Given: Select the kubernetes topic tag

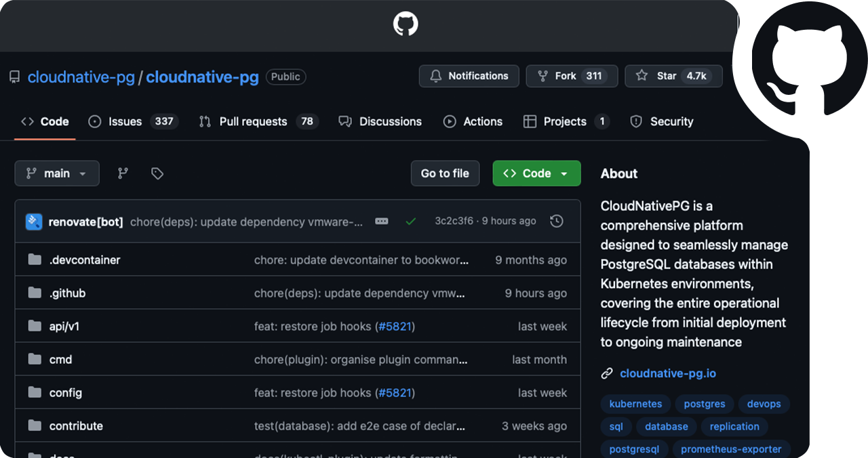Looking at the screenshot, I should [635, 404].
